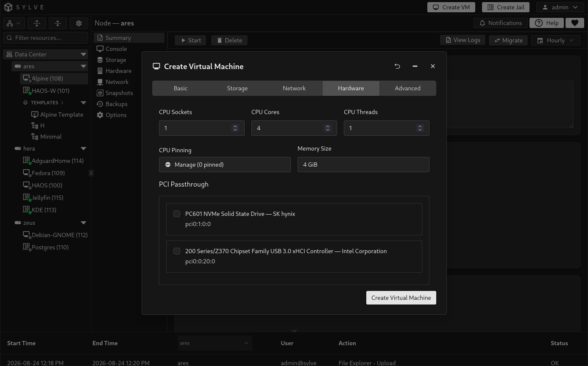The height and width of the screenshot is (366, 588).
Task: Open the Hourly interval dropdown
Action: 555,40
